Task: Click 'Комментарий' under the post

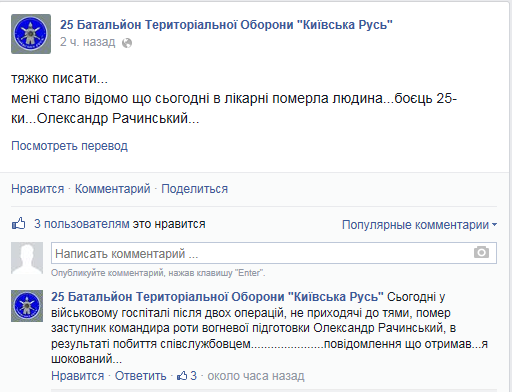Action: (112, 189)
